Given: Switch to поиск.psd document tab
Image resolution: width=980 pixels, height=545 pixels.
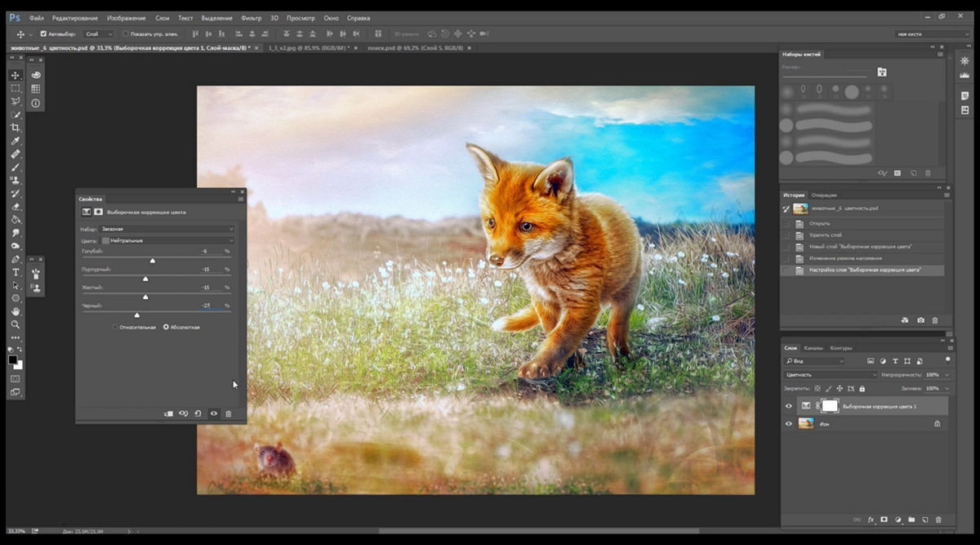Looking at the screenshot, I should pos(417,48).
